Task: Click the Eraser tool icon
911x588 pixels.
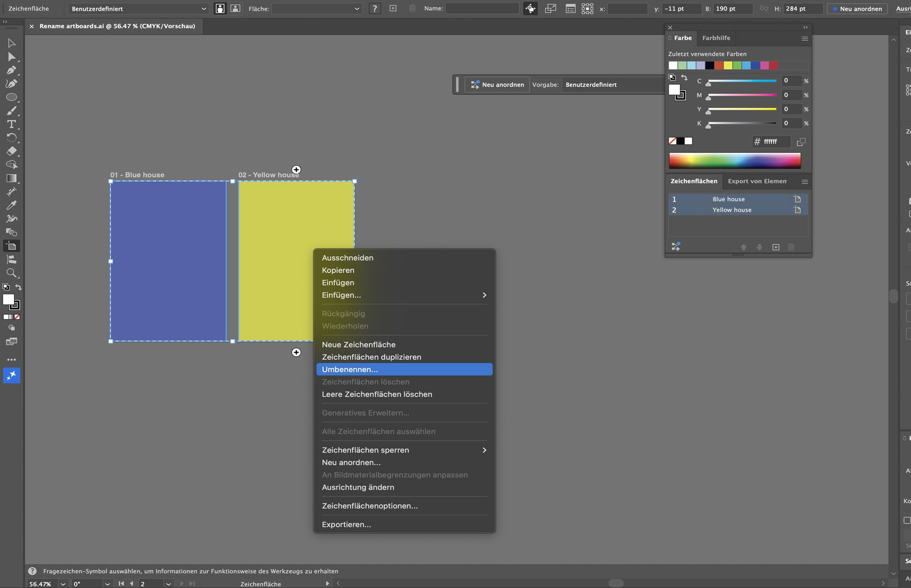Action: 11,151
